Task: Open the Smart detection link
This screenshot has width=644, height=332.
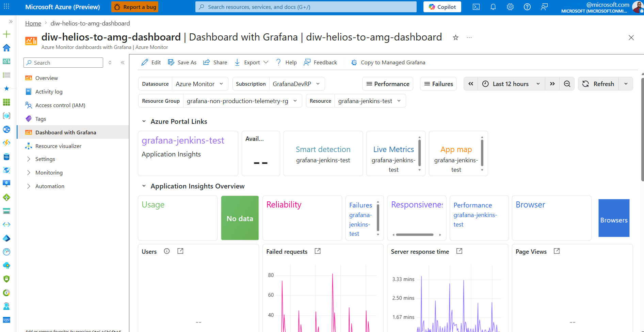Action: pyautogui.click(x=323, y=149)
